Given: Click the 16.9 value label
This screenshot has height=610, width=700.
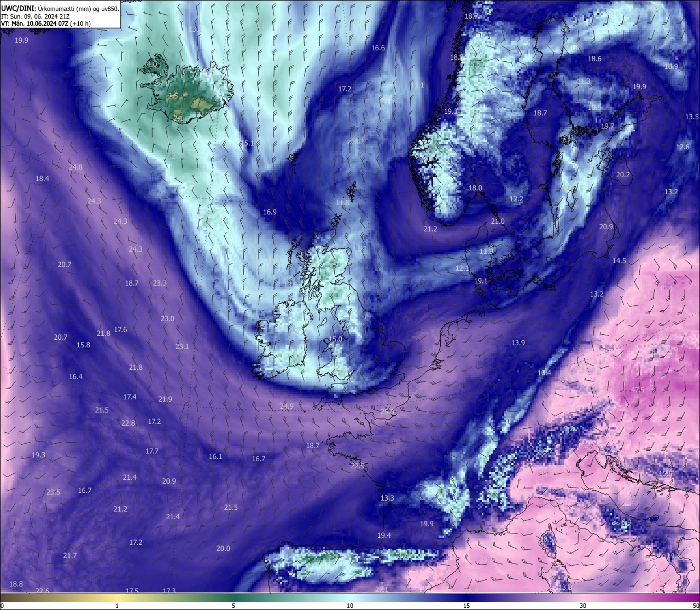Looking at the screenshot, I should tap(270, 212).
